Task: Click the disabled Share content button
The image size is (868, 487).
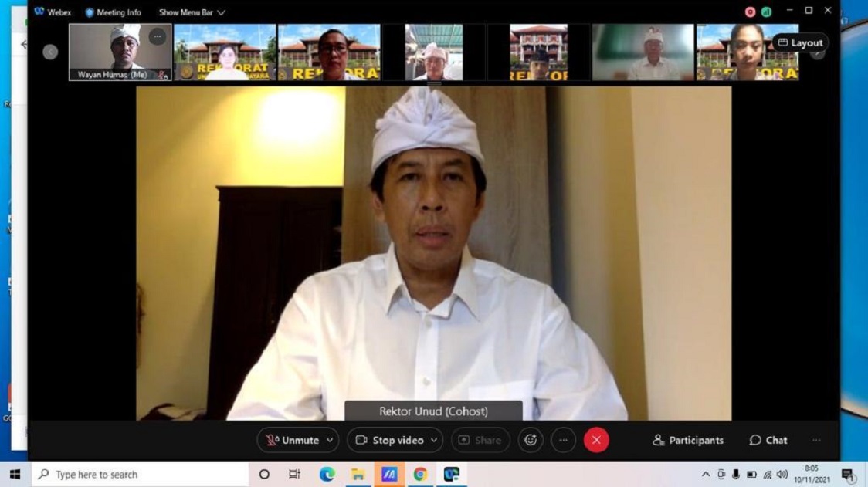Action: coord(480,441)
